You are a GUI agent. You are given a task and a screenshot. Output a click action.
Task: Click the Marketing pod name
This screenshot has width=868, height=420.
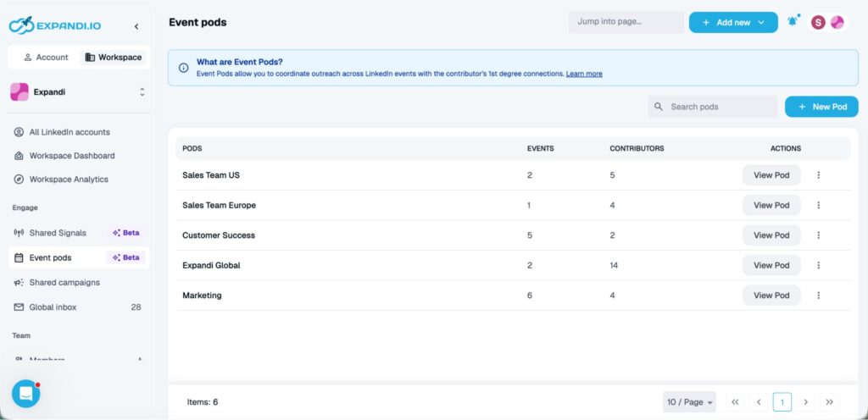pos(202,296)
